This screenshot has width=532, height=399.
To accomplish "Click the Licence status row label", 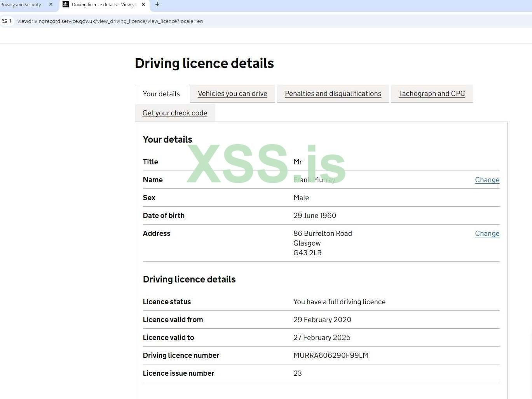I will coord(167,302).
